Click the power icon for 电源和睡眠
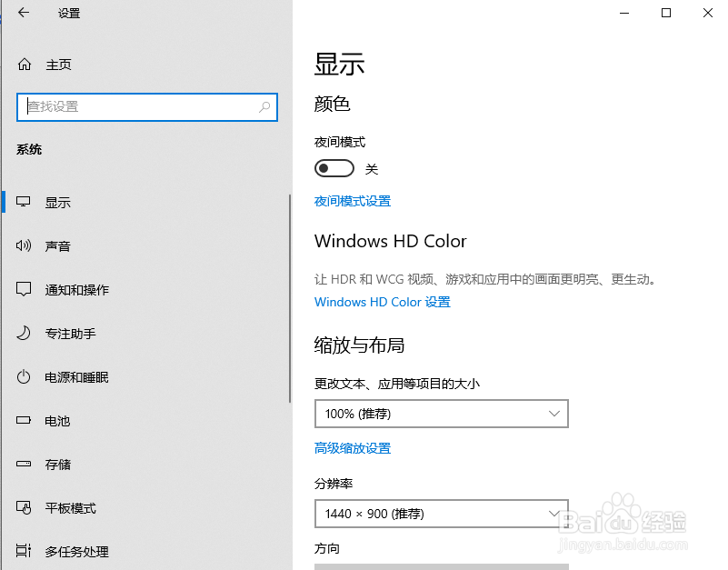This screenshot has width=728, height=570. 24,376
